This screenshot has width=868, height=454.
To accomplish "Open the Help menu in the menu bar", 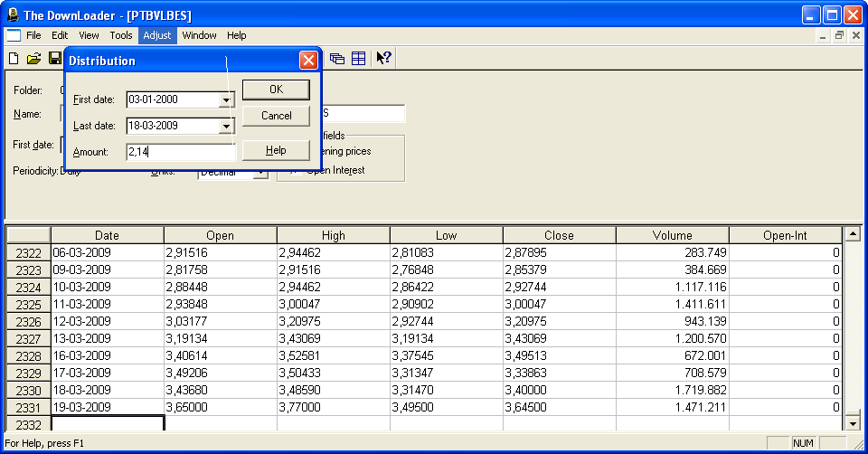I will tap(236, 35).
